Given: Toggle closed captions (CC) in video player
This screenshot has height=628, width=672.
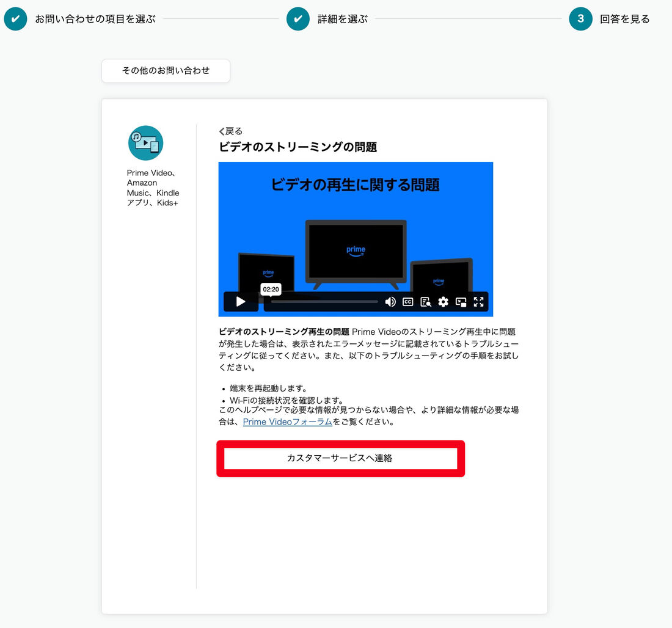Looking at the screenshot, I should (408, 302).
